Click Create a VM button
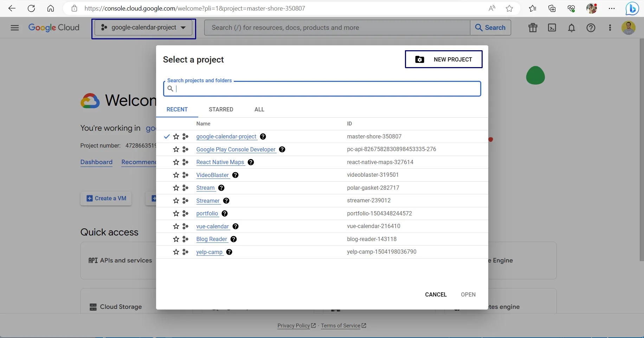The width and height of the screenshot is (644, 338). point(106,199)
